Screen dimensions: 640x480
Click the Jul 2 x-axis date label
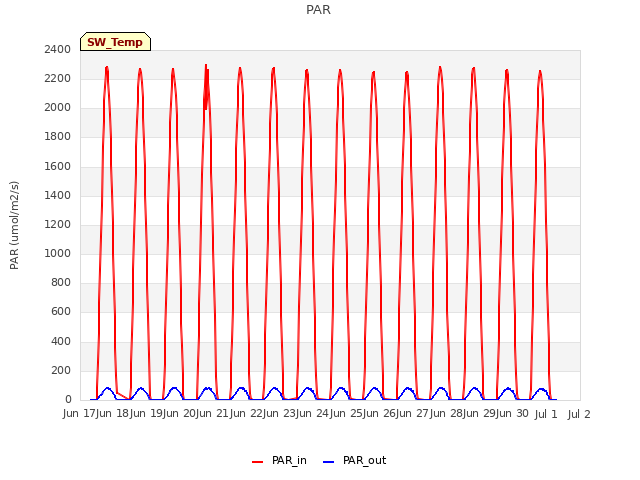coord(579,414)
